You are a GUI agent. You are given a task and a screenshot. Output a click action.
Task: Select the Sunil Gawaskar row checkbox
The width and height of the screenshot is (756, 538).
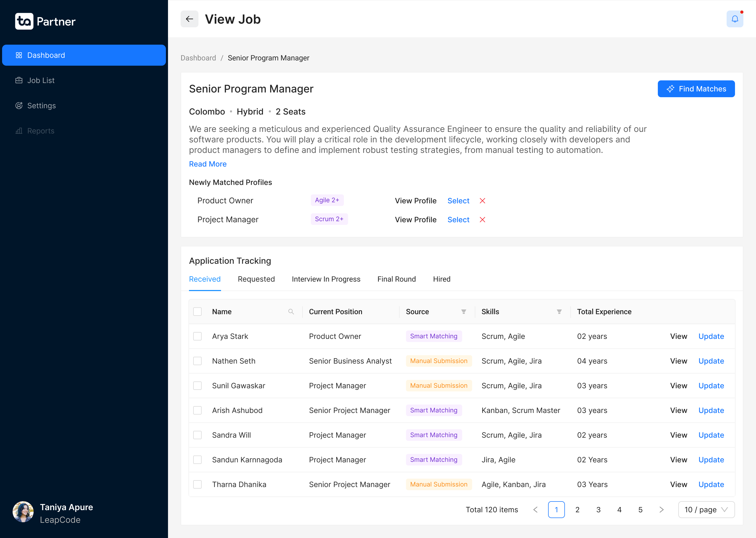[x=197, y=386]
